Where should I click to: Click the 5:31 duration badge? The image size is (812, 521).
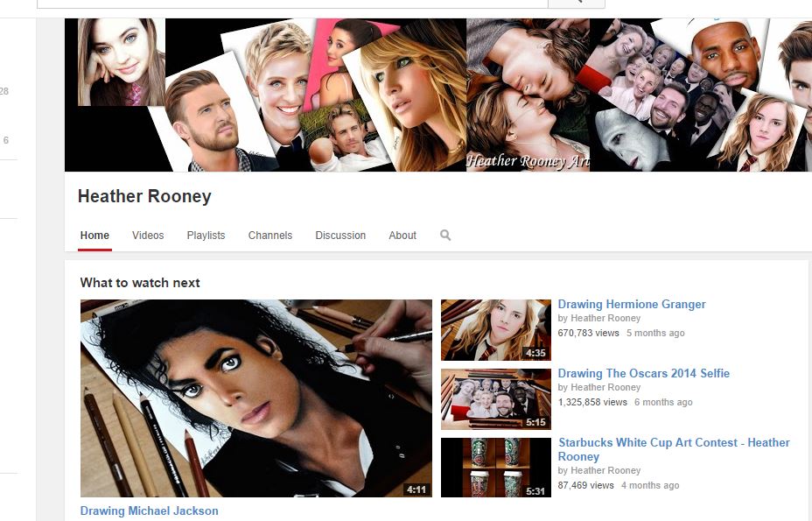click(x=535, y=490)
